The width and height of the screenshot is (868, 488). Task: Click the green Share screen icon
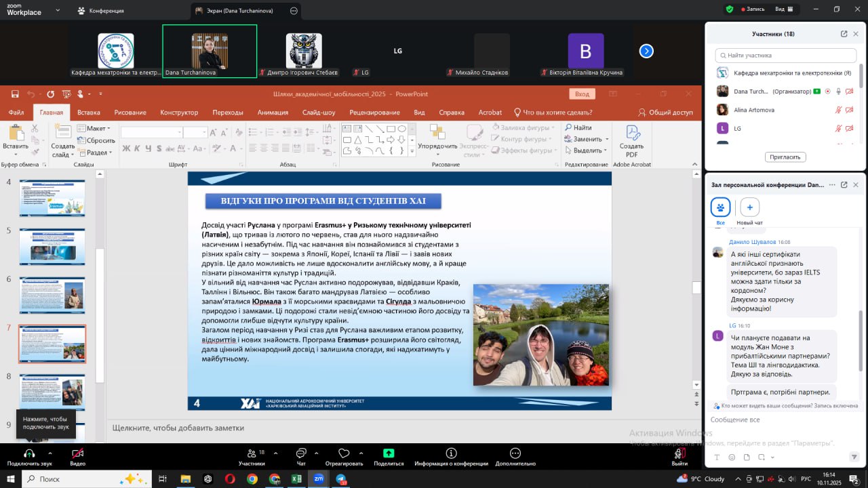click(x=389, y=453)
